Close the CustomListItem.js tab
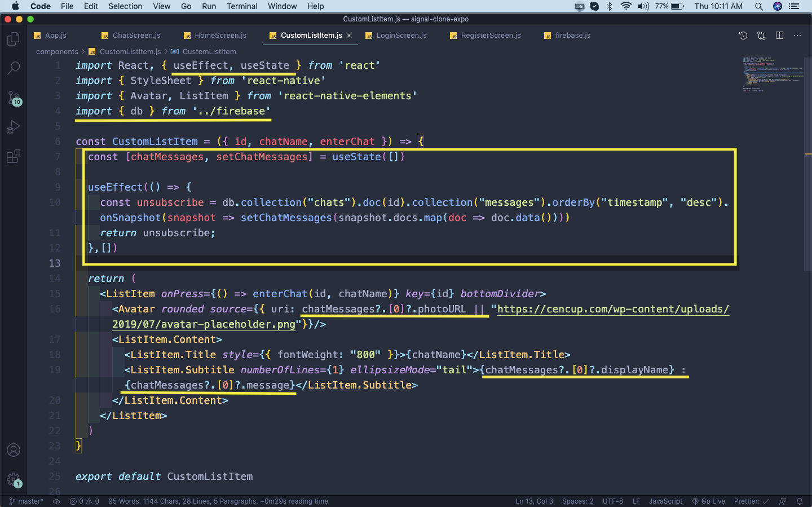 349,36
